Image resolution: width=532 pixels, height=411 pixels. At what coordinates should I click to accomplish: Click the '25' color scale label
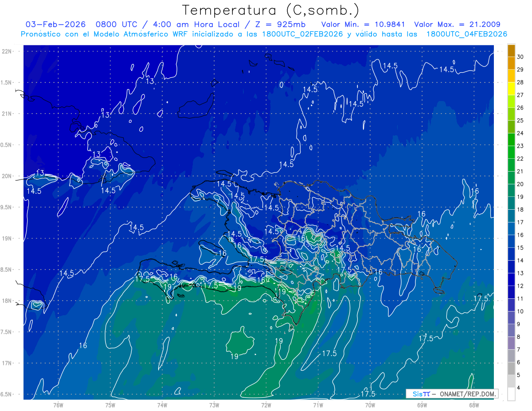click(x=520, y=120)
